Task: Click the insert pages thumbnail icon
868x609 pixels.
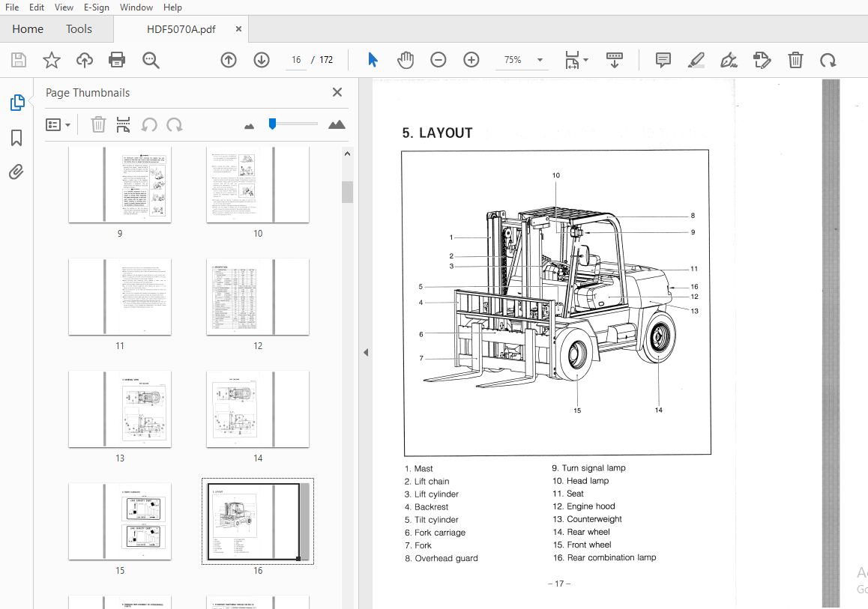Action: coord(123,125)
